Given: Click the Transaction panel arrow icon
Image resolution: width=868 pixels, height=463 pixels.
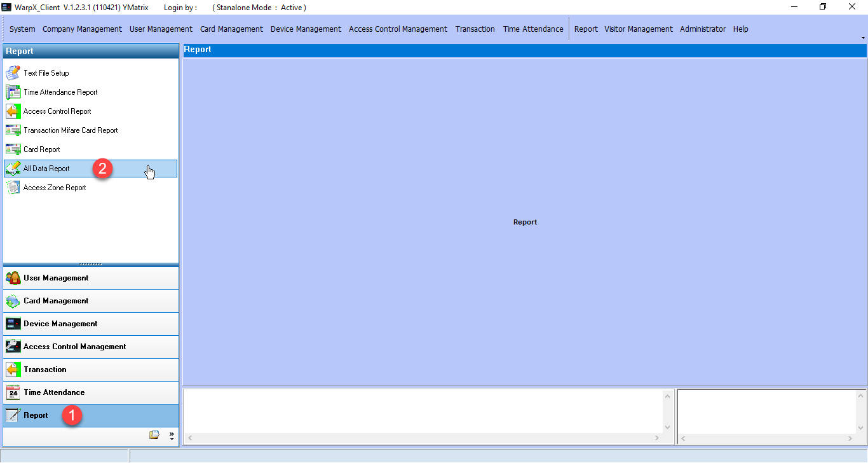Looking at the screenshot, I should tap(13, 370).
